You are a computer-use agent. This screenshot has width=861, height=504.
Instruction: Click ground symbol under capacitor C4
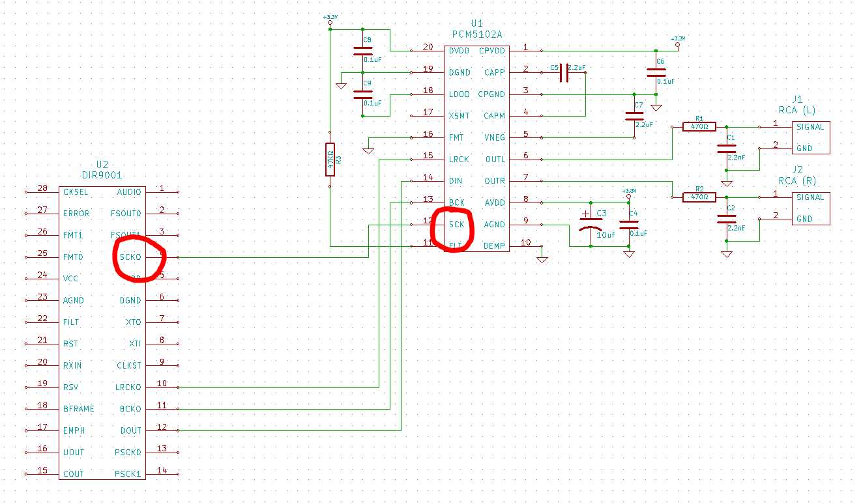coord(628,254)
